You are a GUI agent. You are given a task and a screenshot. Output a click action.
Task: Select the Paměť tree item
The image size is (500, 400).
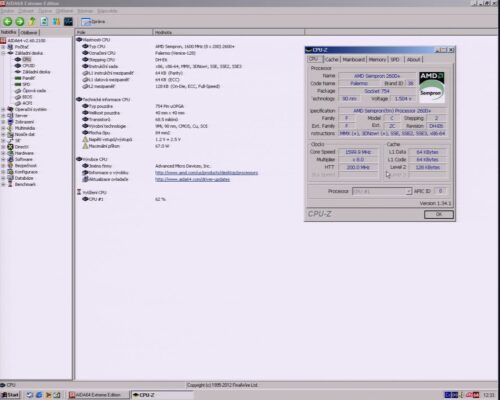(28, 78)
